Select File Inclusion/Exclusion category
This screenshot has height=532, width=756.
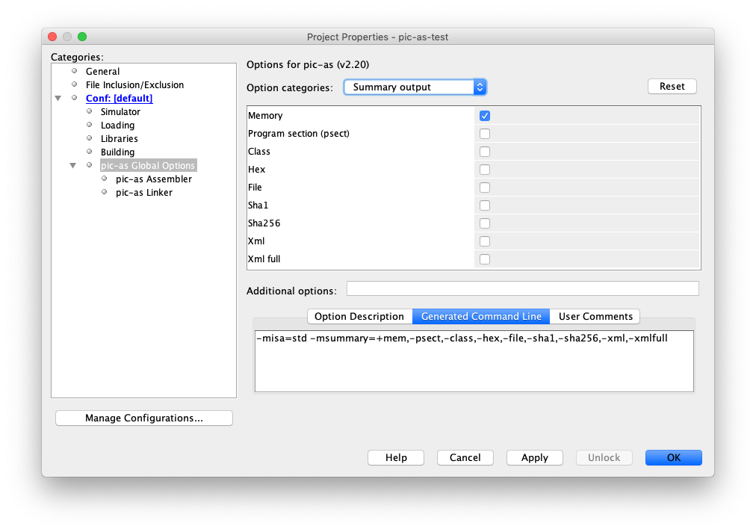[x=134, y=85]
